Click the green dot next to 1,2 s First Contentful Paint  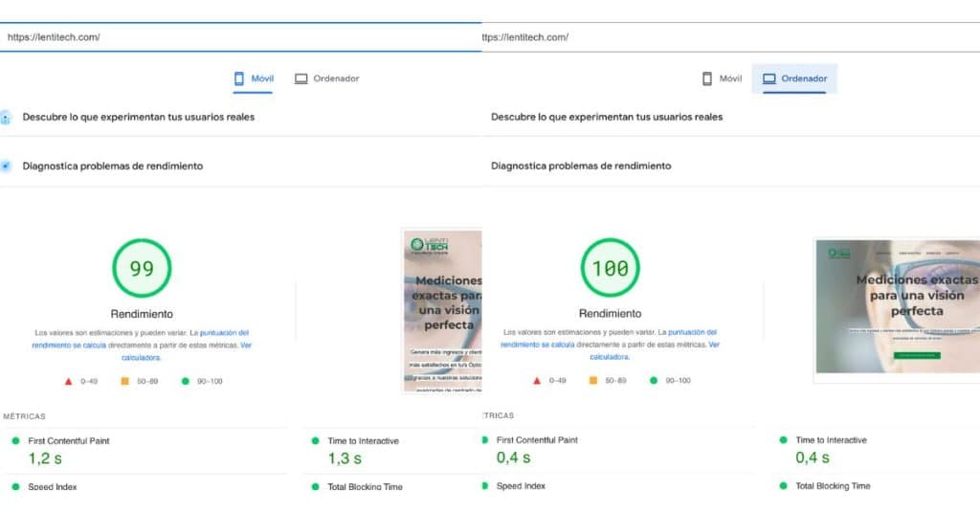pos(15,440)
